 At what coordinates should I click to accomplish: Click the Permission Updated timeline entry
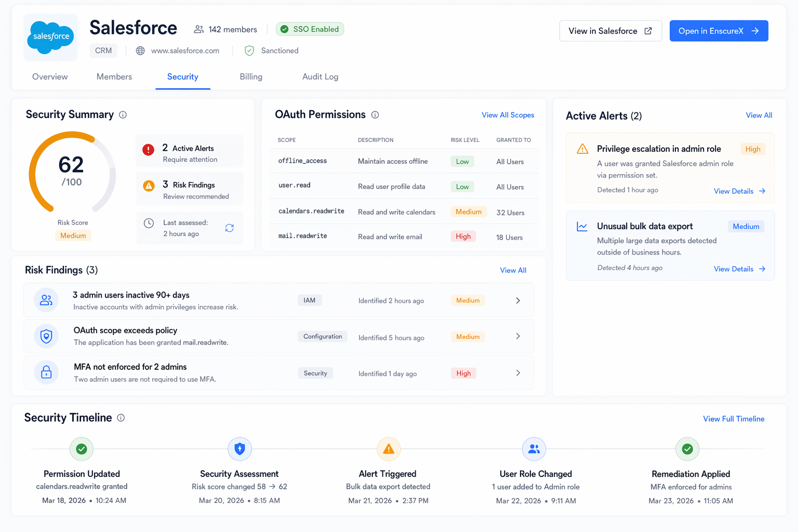coord(82,474)
